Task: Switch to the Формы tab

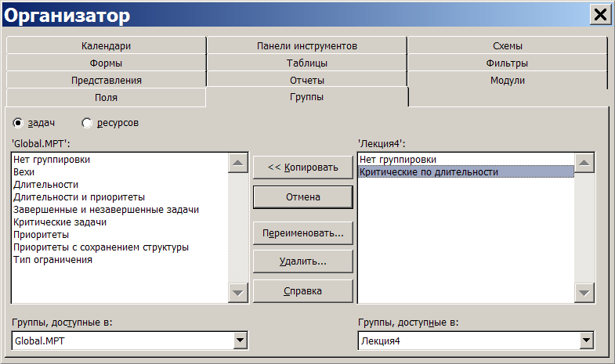Action: tap(106, 63)
